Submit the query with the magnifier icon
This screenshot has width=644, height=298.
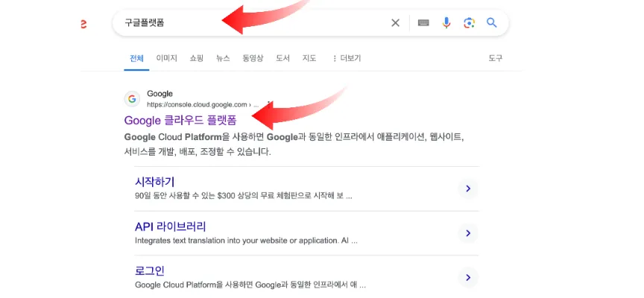(x=492, y=22)
